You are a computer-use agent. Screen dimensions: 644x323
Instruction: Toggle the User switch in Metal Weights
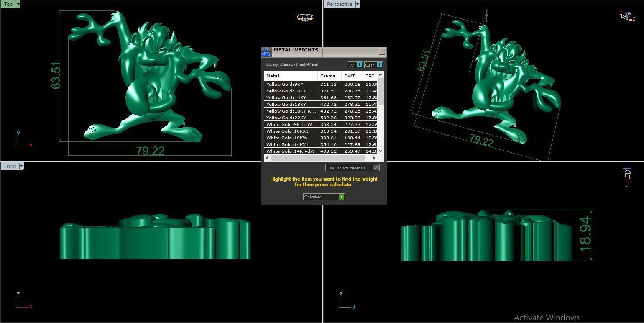coord(379,64)
